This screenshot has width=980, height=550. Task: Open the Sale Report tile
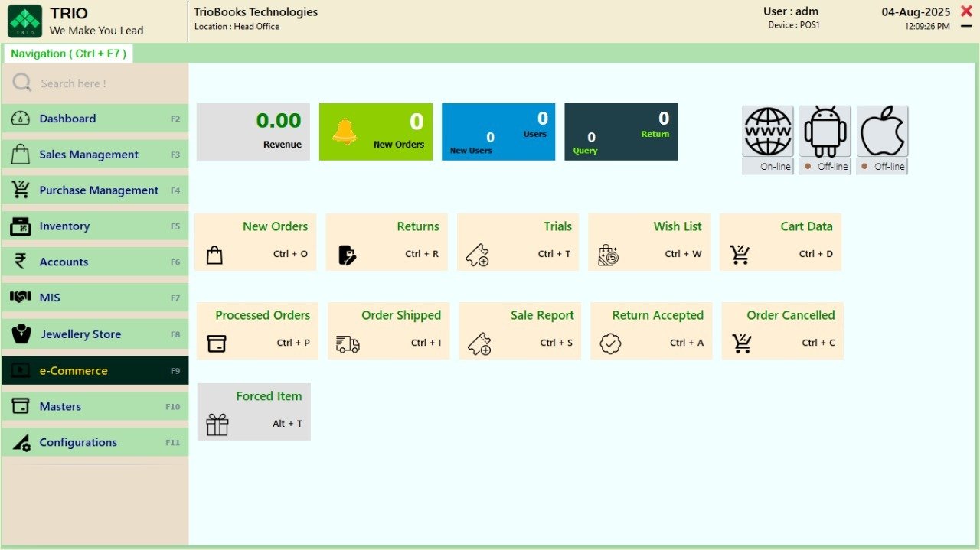pos(520,330)
